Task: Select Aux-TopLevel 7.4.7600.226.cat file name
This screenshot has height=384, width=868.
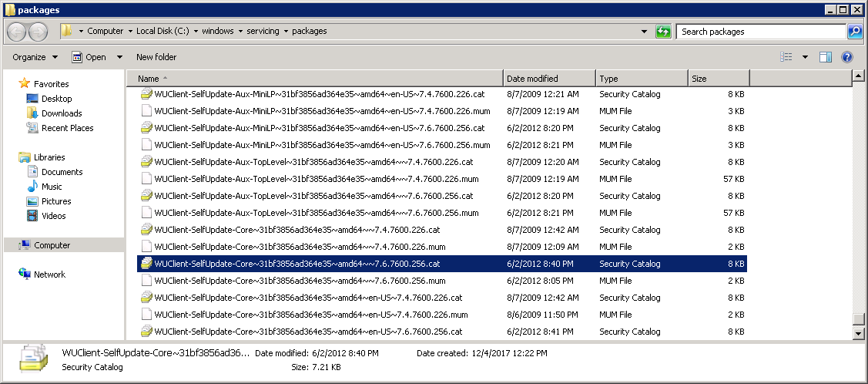Action: (314, 162)
